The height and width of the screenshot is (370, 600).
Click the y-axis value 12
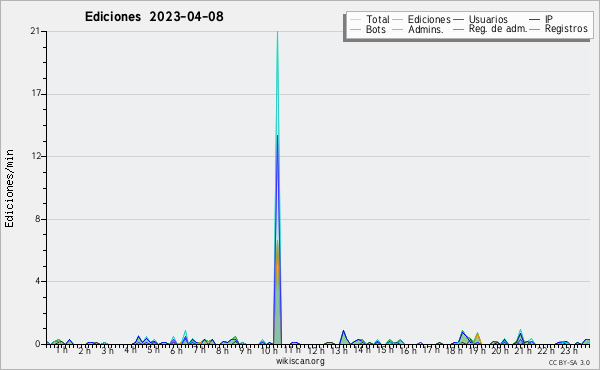(x=36, y=156)
